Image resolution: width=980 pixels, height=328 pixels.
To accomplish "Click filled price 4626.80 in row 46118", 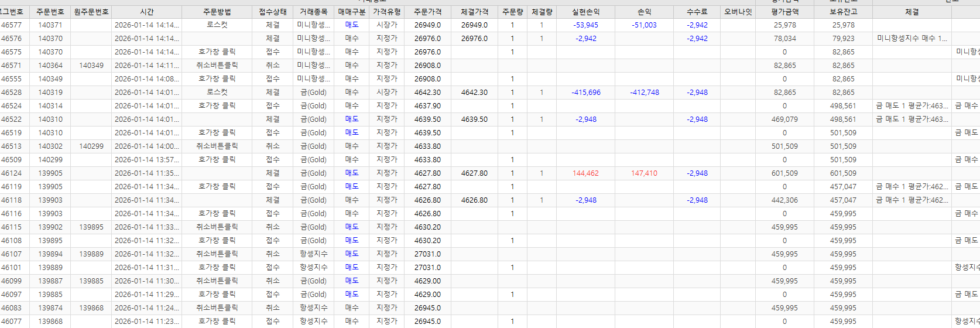I will coord(475,200).
